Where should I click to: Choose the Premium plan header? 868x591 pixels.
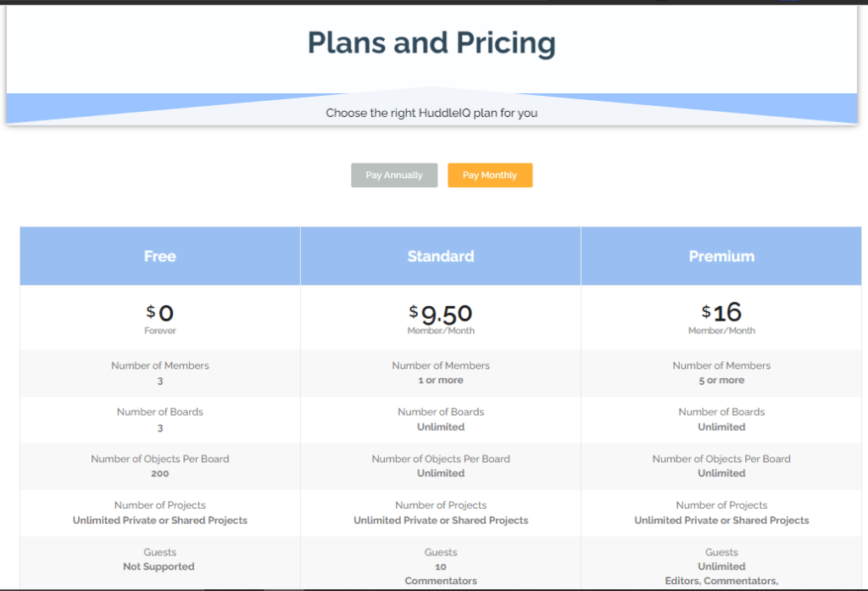721,256
